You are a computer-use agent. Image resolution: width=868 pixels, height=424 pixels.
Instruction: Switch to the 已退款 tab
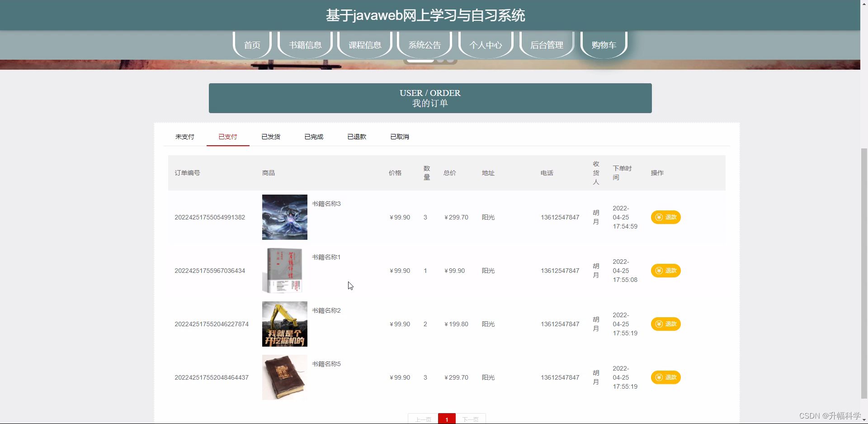pyautogui.click(x=356, y=136)
